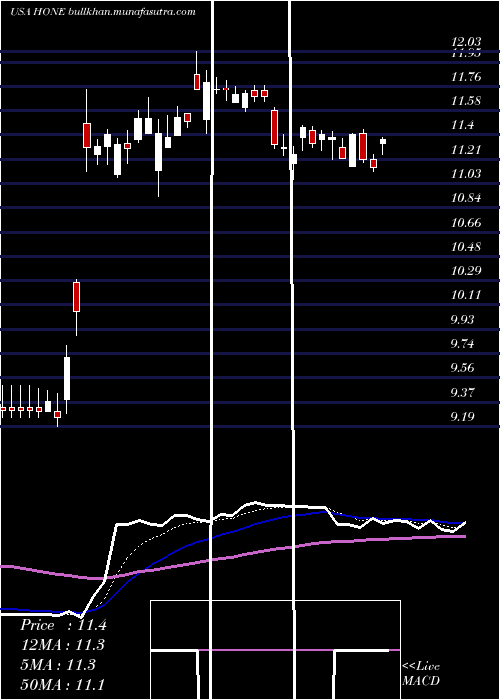Click the 9.93 price axis label
The height and width of the screenshot is (700, 500).
click(462, 320)
